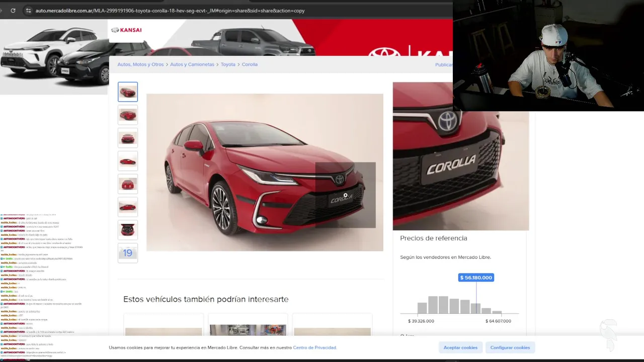
Task: Select the sixth Corolla photo thumbnail
Action: point(128,207)
